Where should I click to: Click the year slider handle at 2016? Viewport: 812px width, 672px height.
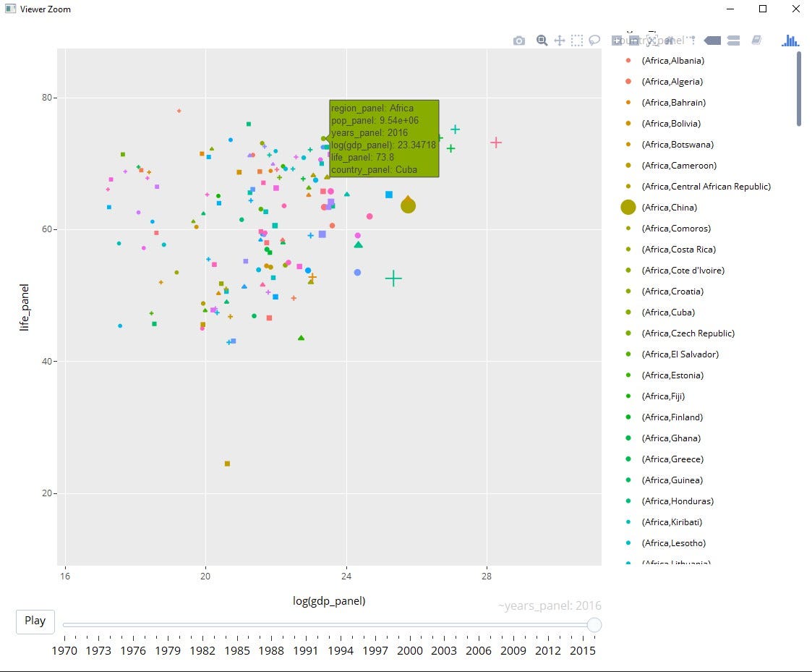pyautogui.click(x=594, y=624)
